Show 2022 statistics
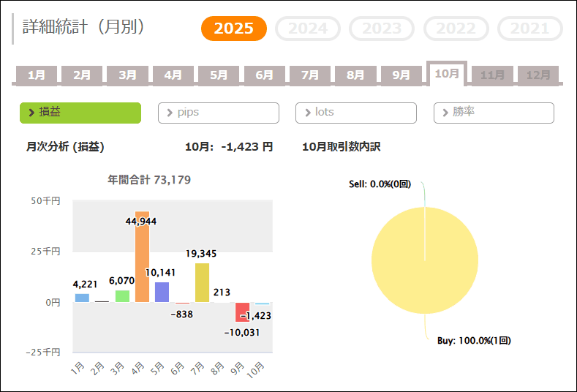The height and width of the screenshot is (392, 577). click(x=456, y=29)
